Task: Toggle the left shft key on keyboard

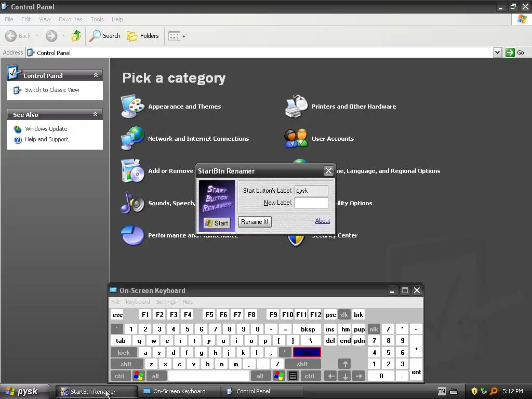Action: point(126,364)
